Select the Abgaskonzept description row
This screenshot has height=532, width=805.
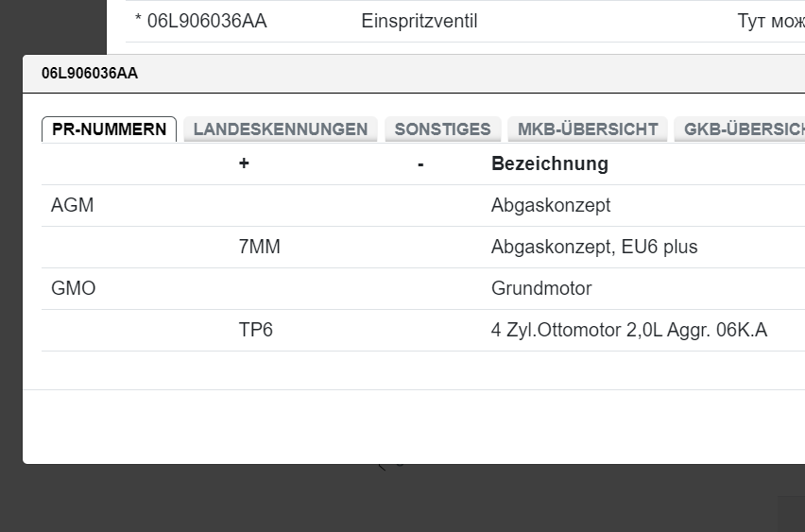pos(551,205)
